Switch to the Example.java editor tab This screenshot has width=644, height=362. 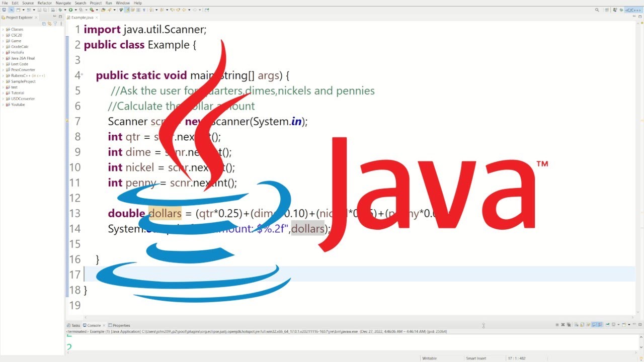tap(82, 18)
